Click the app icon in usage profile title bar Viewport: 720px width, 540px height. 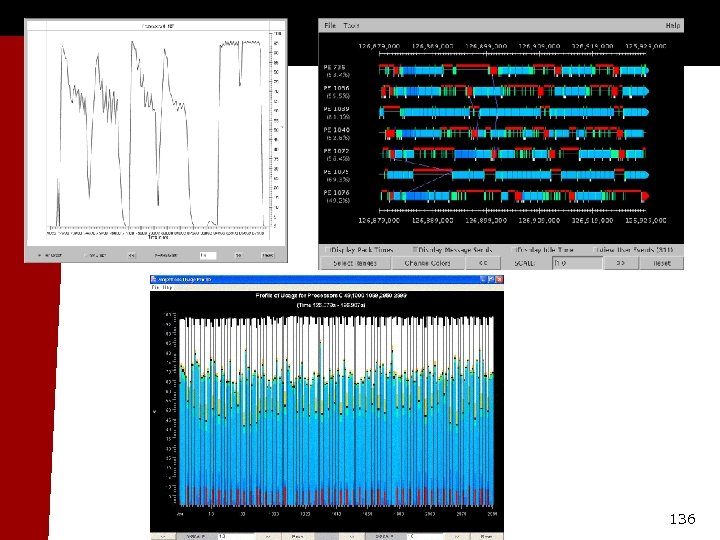154,279
